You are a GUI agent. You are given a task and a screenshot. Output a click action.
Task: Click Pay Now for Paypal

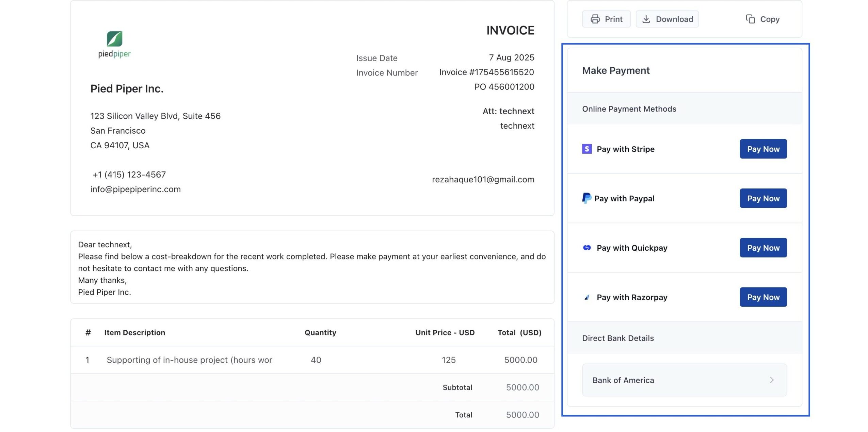pos(763,198)
